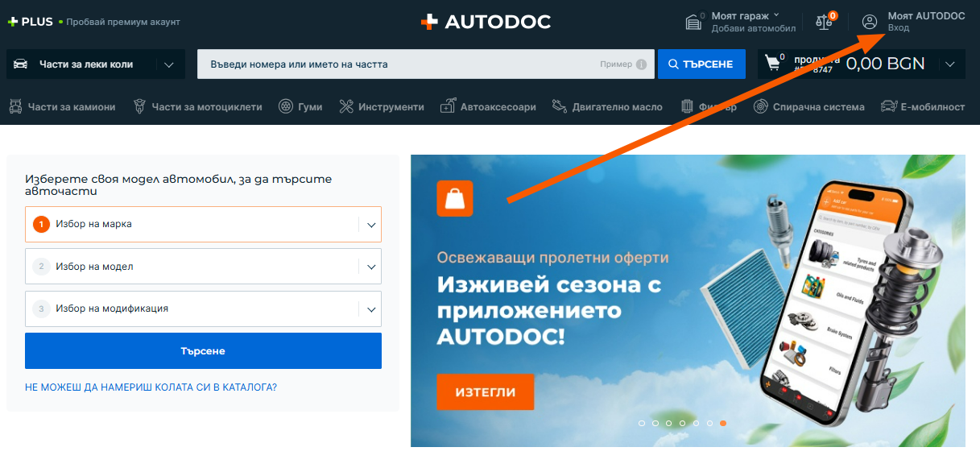Image resolution: width=980 pixels, height=468 pixels.
Task: Open the Двигателно масло category
Action: (x=607, y=106)
